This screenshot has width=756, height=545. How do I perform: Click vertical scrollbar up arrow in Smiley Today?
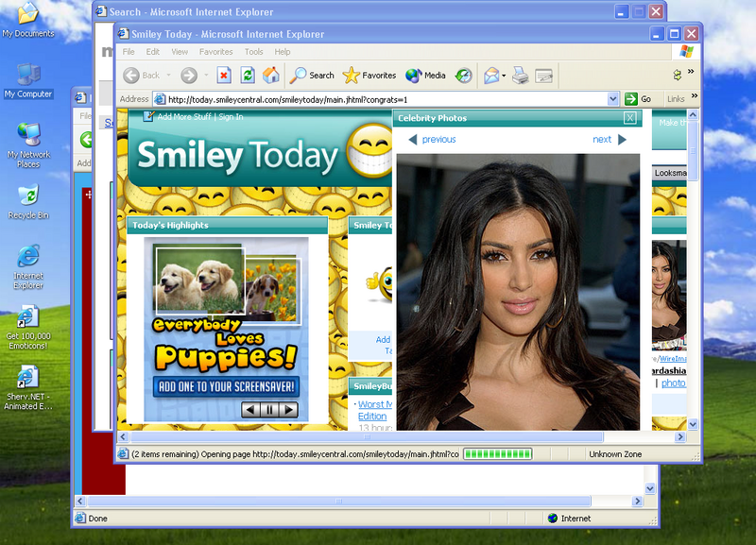(x=693, y=114)
